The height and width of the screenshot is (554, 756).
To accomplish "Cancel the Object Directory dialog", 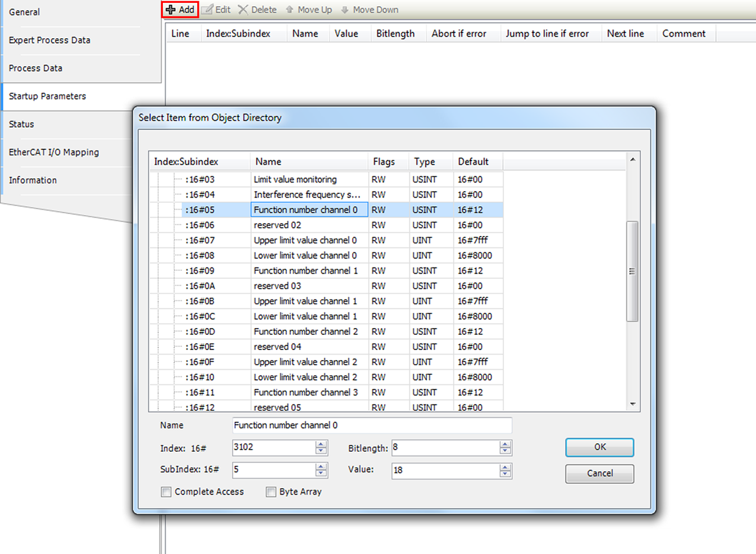I will pyautogui.click(x=599, y=473).
